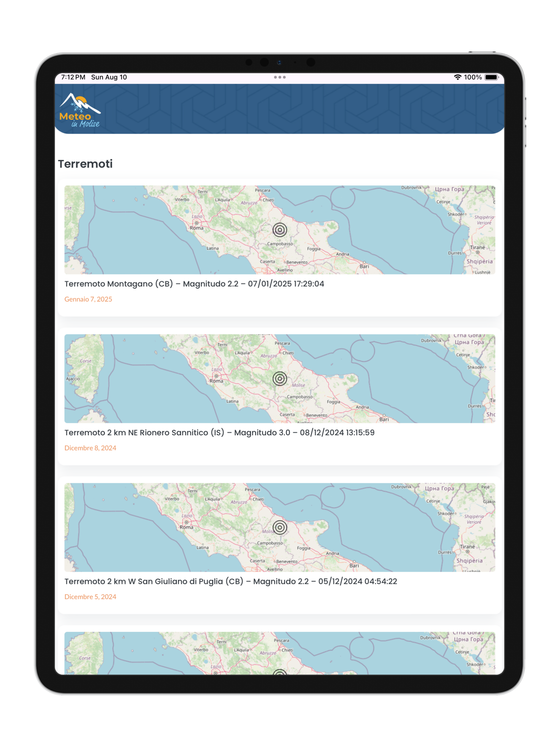Open Terremoto Rionero Sannitico Magnitudo 3.0 article

click(x=219, y=433)
